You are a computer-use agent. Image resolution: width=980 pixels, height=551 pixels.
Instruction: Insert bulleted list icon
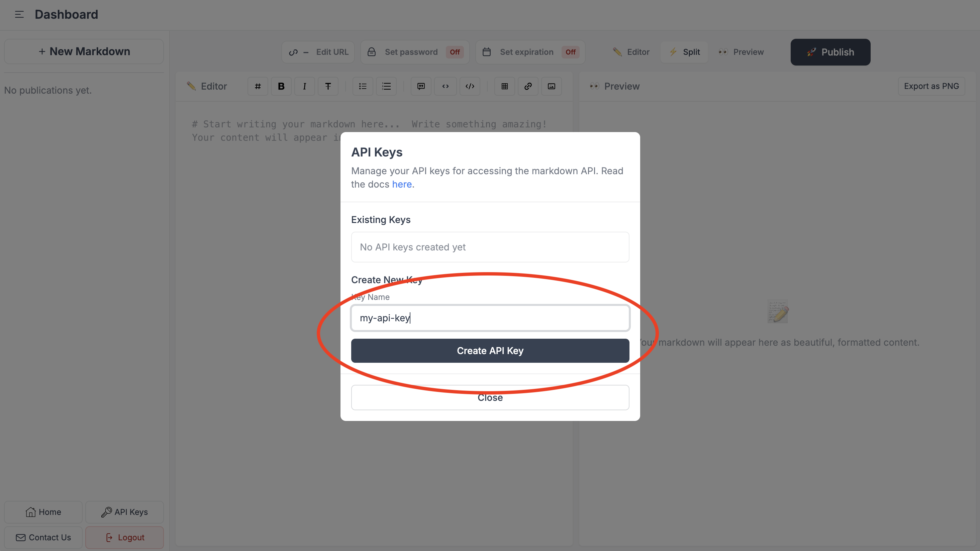click(363, 86)
